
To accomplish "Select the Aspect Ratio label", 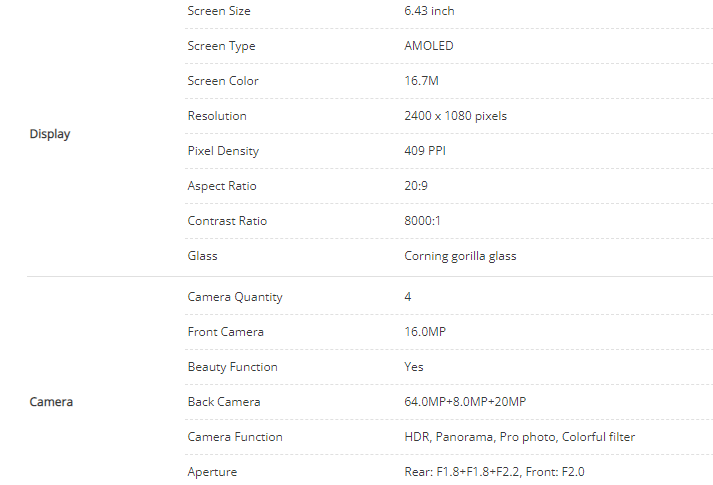I will [x=222, y=186].
